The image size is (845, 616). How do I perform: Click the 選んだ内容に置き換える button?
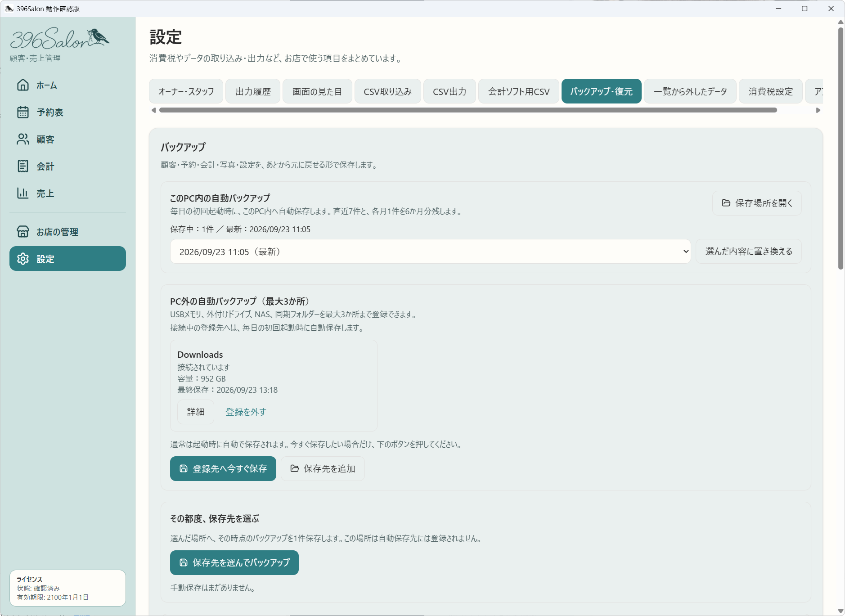[x=749, y=252]
